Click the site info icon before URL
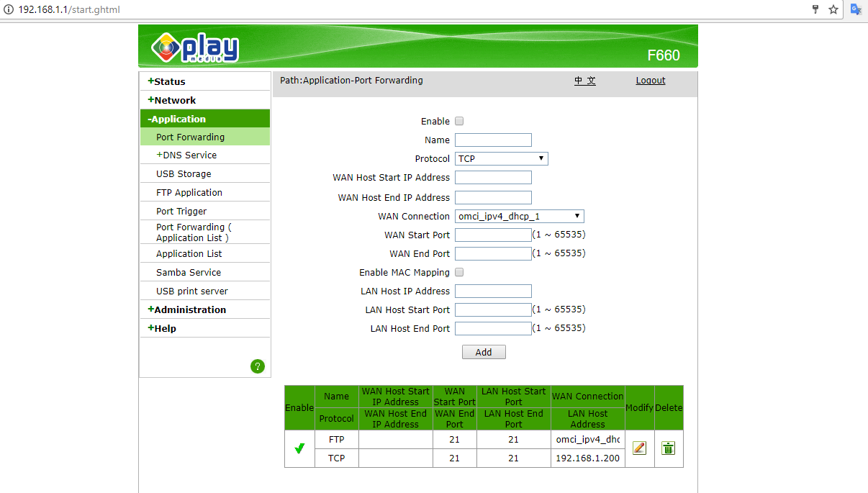The image size is (868, 493). coord(9,9)
